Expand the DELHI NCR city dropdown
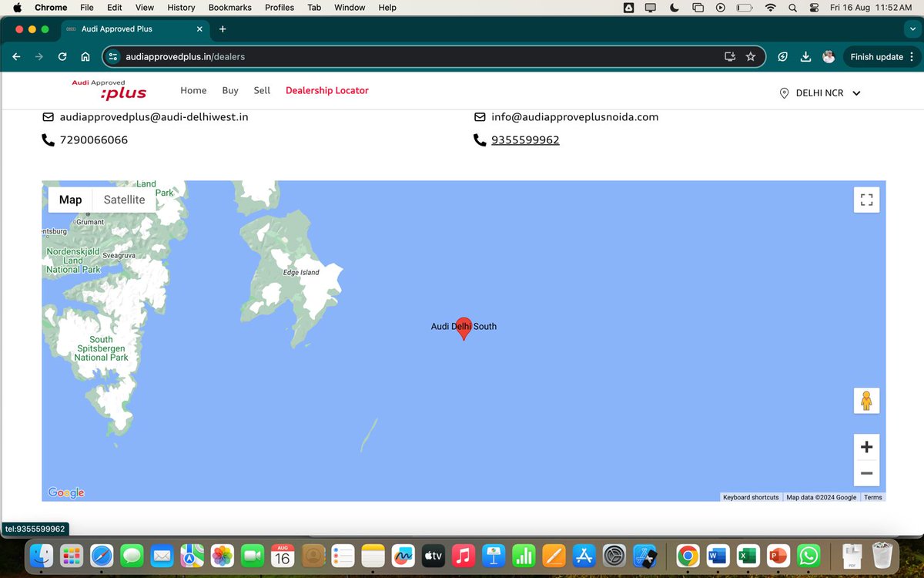Image resolution: width=924 pixels, height=578 pixels. pyautogui.click(x=820, y=92)
